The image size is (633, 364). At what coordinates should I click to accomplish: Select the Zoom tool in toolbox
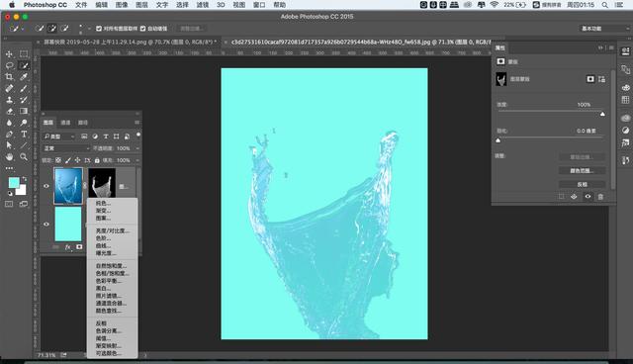[x=24, y=157]
